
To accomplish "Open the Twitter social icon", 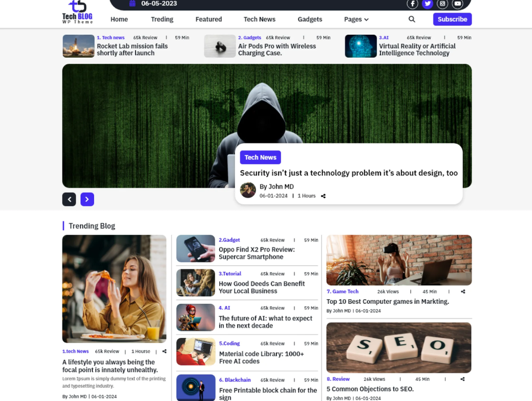I will tap(428, 4).
